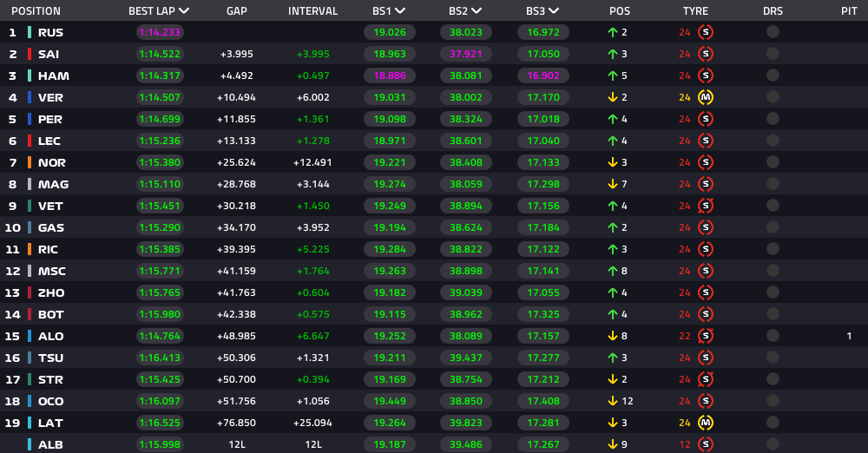Click the soft tyre icon for ALB

[705, 444]
